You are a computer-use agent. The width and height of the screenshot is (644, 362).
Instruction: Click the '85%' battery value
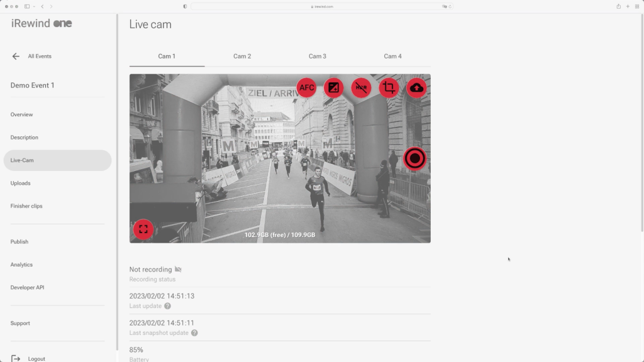(x=136, y=350)
